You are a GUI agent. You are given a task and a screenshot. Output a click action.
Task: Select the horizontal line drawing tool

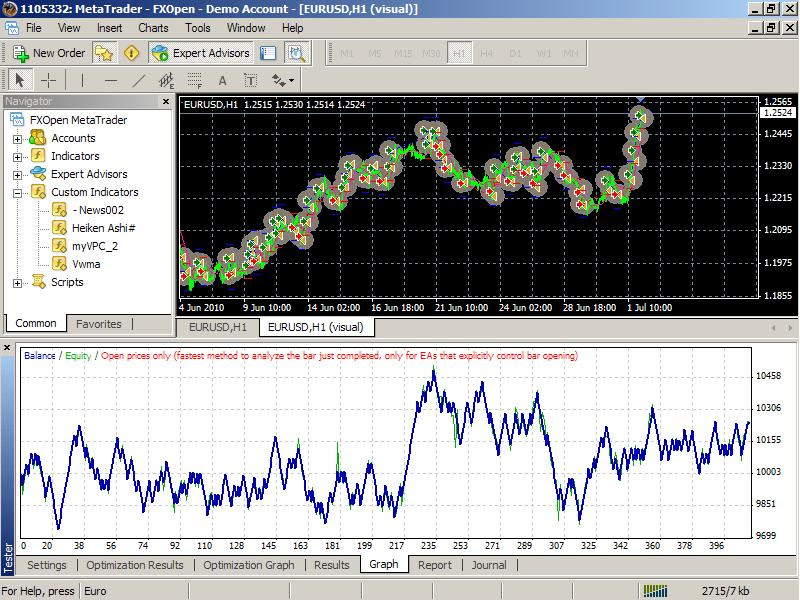pyautogui.click(x=110, y=80)
